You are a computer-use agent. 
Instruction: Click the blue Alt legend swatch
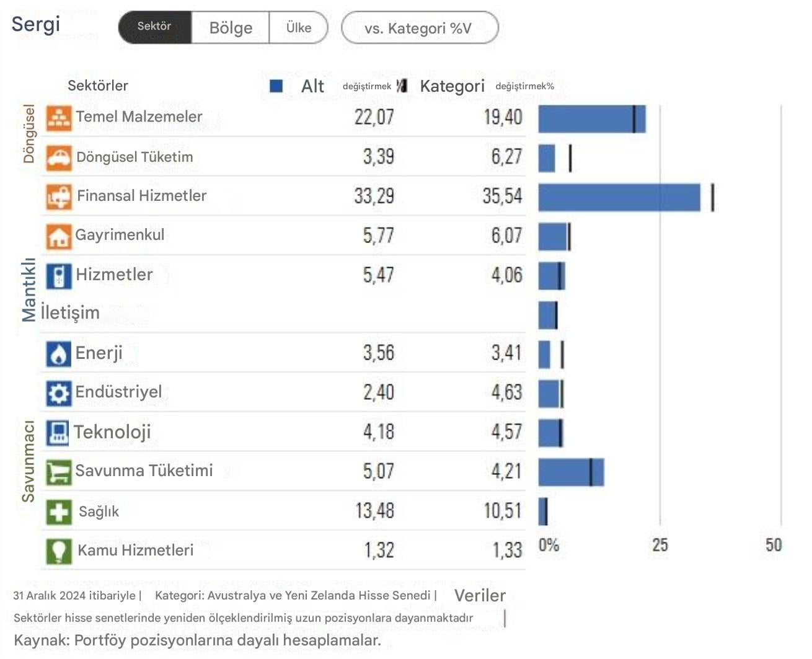276,86
